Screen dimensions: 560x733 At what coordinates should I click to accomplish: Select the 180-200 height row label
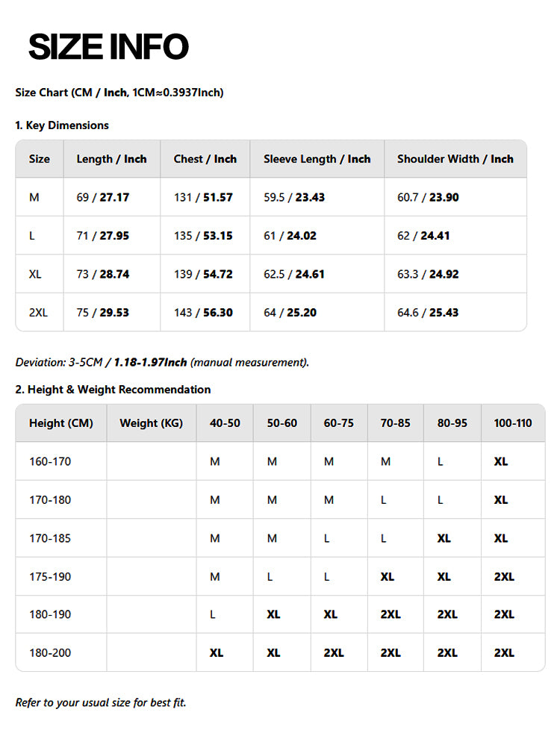(x=50, y=653)
